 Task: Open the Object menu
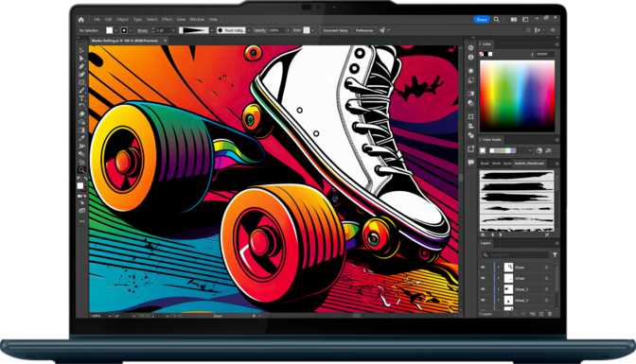[122, 20]
